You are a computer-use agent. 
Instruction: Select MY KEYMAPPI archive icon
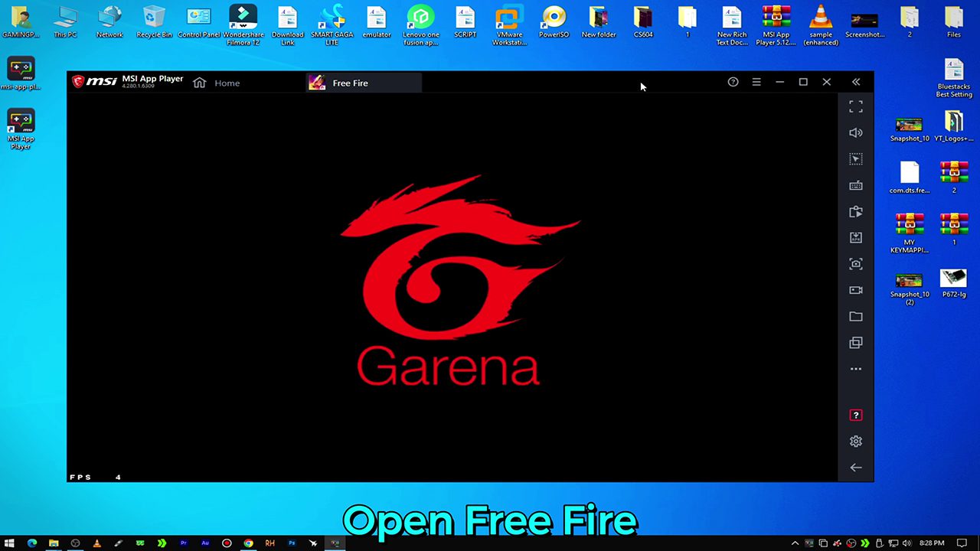tap(910, 233)
